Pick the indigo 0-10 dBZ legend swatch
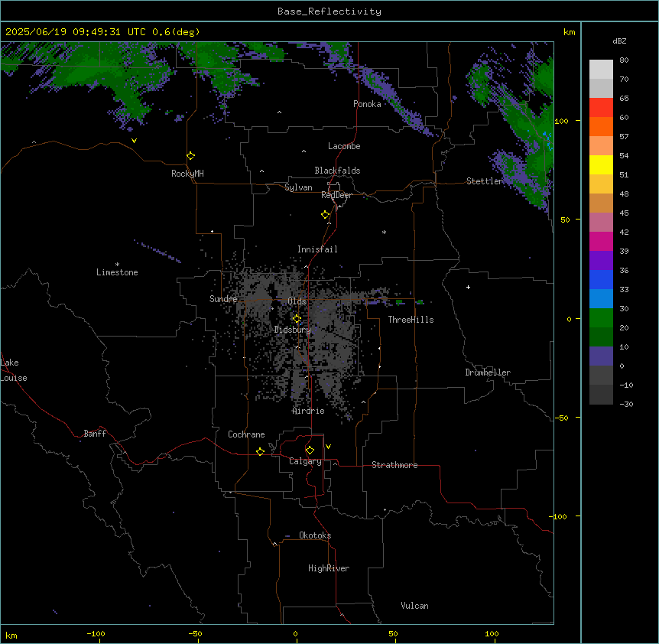 [601, 356]
